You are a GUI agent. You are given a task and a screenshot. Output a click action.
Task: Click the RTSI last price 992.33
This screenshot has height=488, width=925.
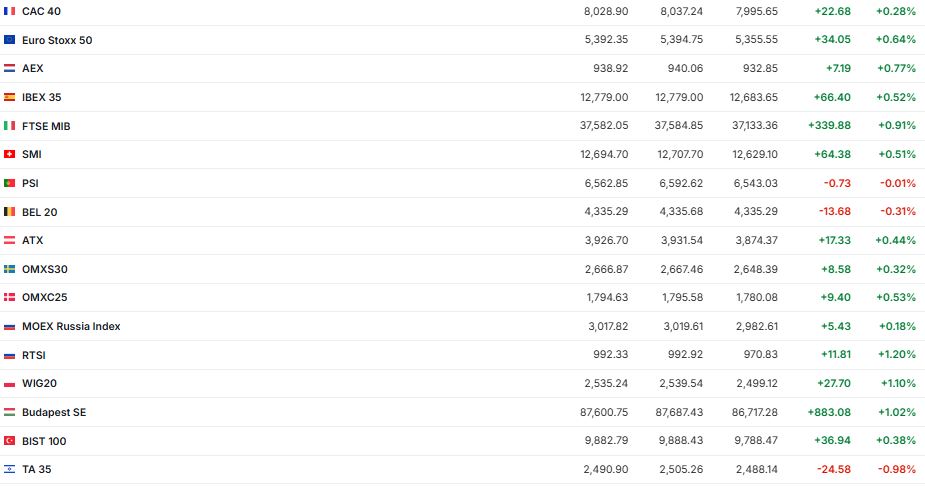(611, 355)
